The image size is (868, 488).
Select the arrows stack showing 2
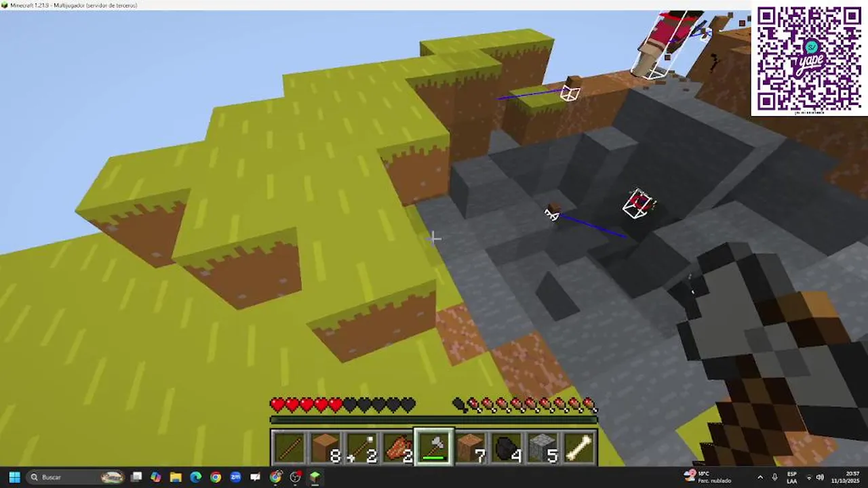coord(362,448)
